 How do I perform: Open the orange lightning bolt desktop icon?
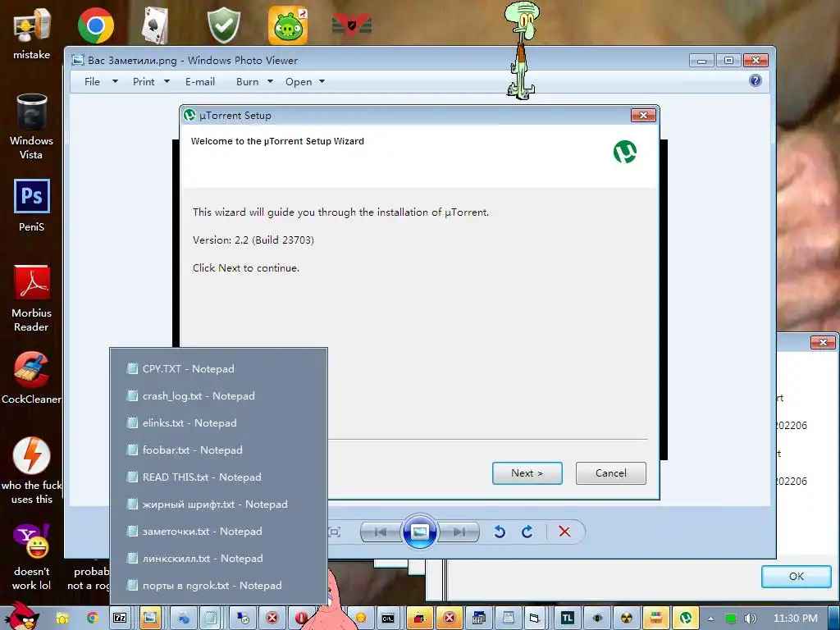[x=32, y=470]
